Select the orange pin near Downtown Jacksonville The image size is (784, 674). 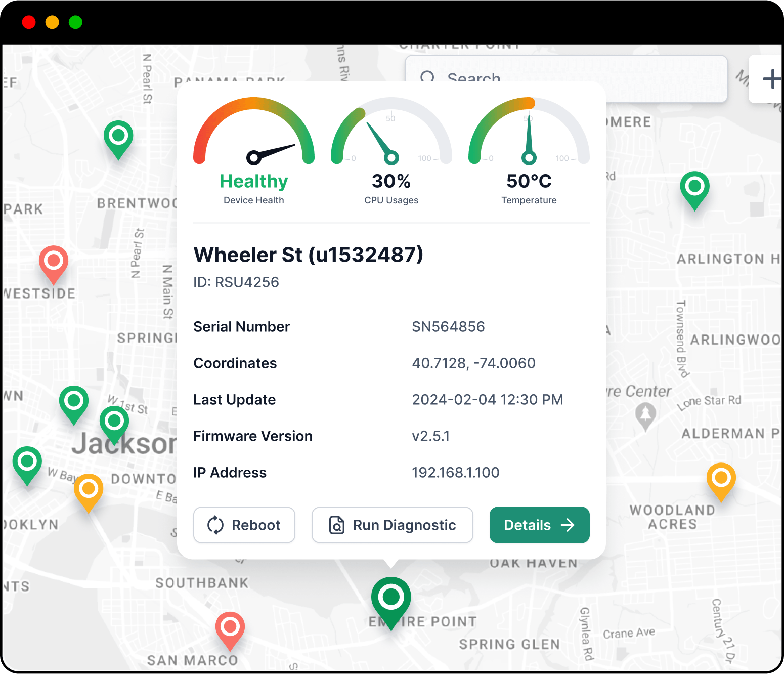tap(89, 489)
